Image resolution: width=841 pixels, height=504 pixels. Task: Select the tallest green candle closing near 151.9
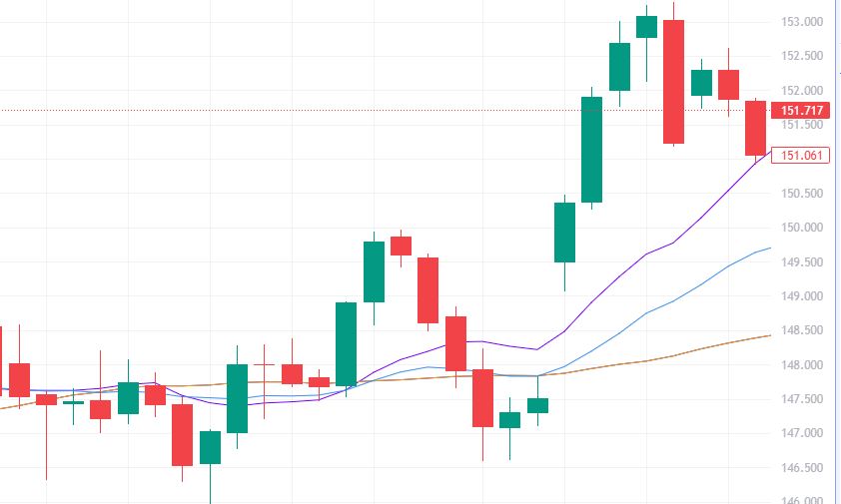592,150
